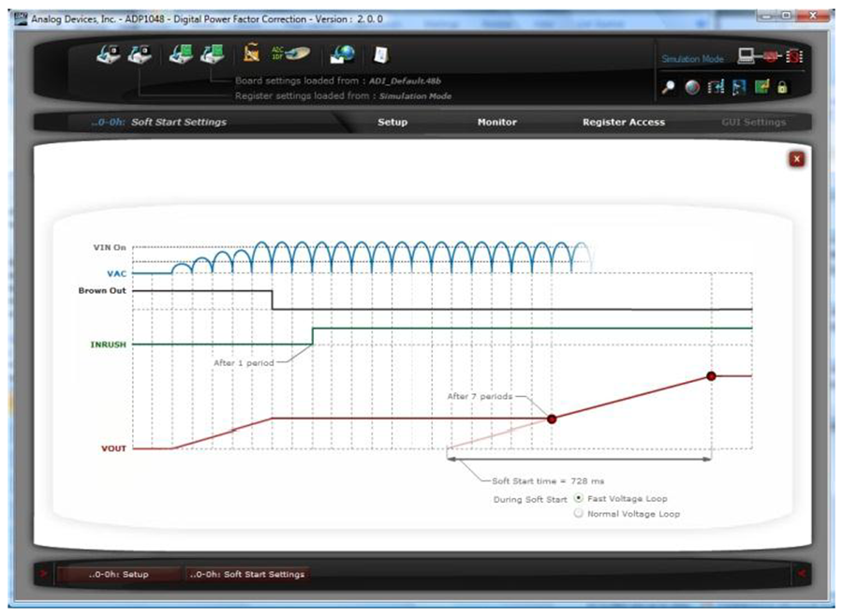
Task: Switch to the Setup tab
Action: 392,122
